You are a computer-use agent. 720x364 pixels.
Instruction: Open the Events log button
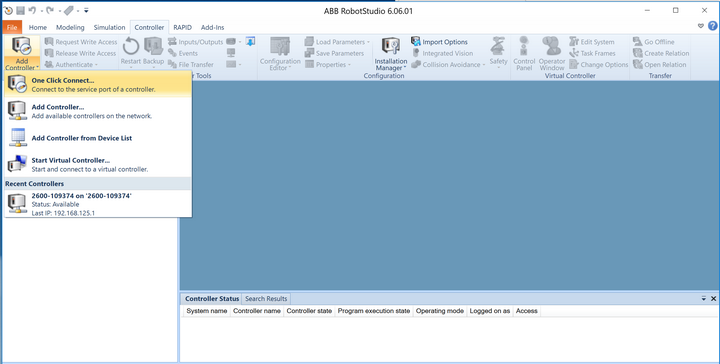pyautogui.click(x=183, y=53)
